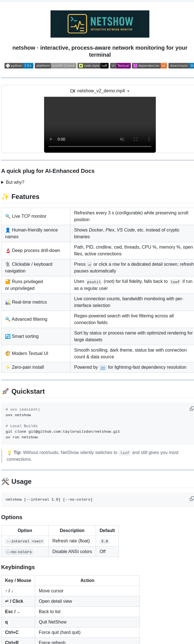Viewport: 194px width, 644px height.
Task: Click the video camera icon beside filename
Action: 73,91
